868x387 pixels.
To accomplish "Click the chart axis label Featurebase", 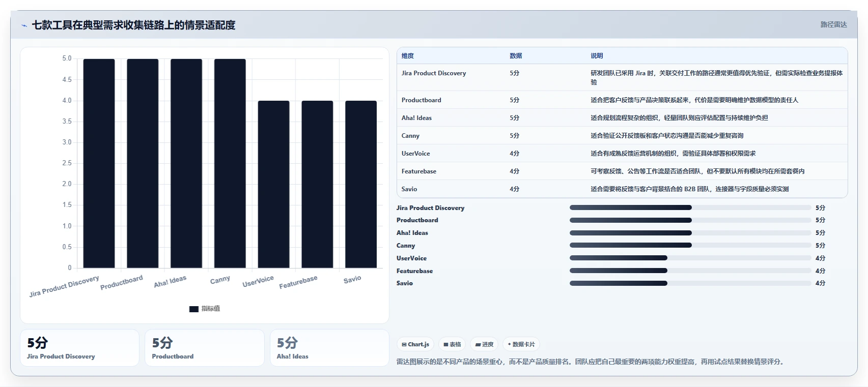I will click(298, 282).
